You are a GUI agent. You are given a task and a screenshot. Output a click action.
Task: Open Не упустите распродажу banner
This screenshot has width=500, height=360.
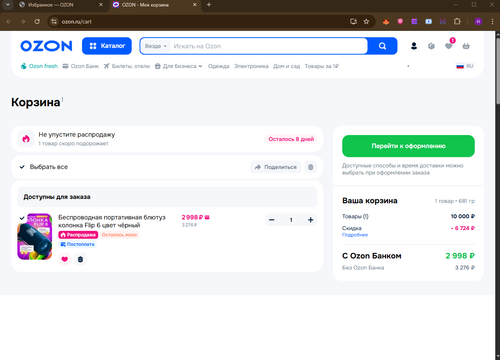click(x=167, y=139)
